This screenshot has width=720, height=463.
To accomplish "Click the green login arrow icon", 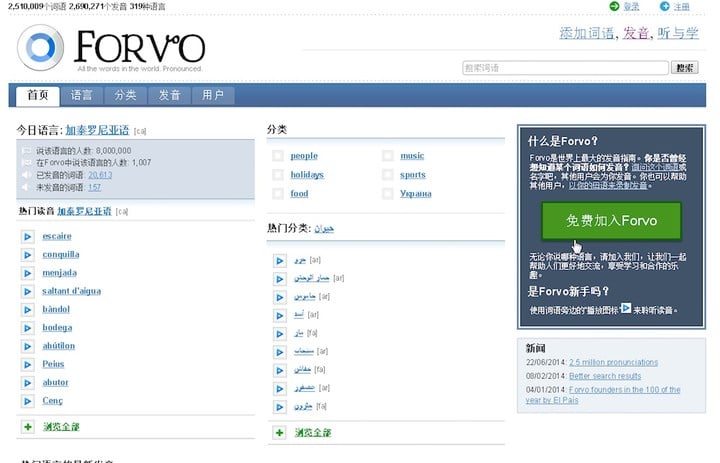I will [614, 6].
